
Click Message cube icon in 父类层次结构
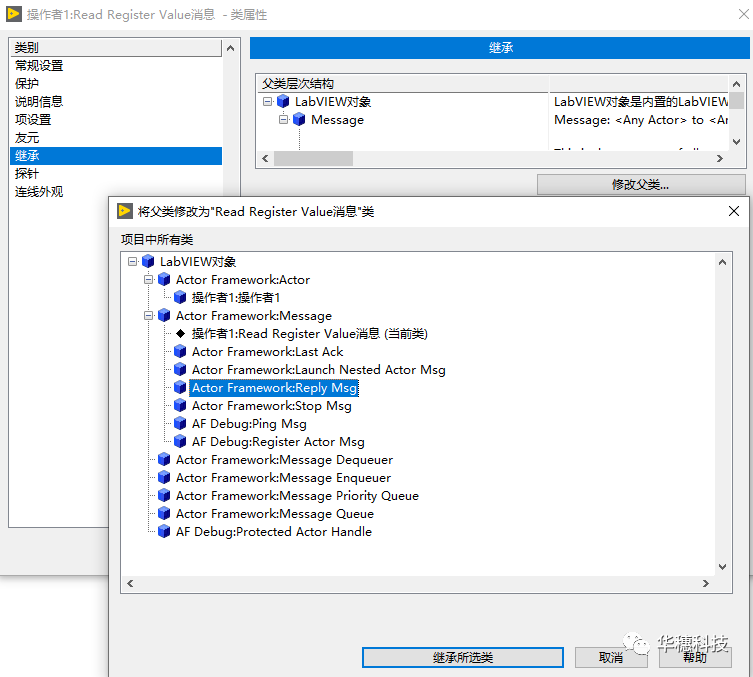tap(299, 120)
